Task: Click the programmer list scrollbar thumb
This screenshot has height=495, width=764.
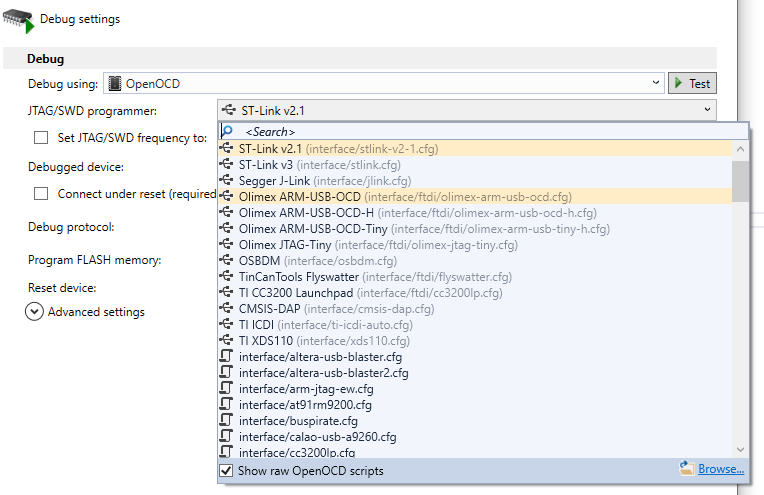Action: [x=741, y=181]
